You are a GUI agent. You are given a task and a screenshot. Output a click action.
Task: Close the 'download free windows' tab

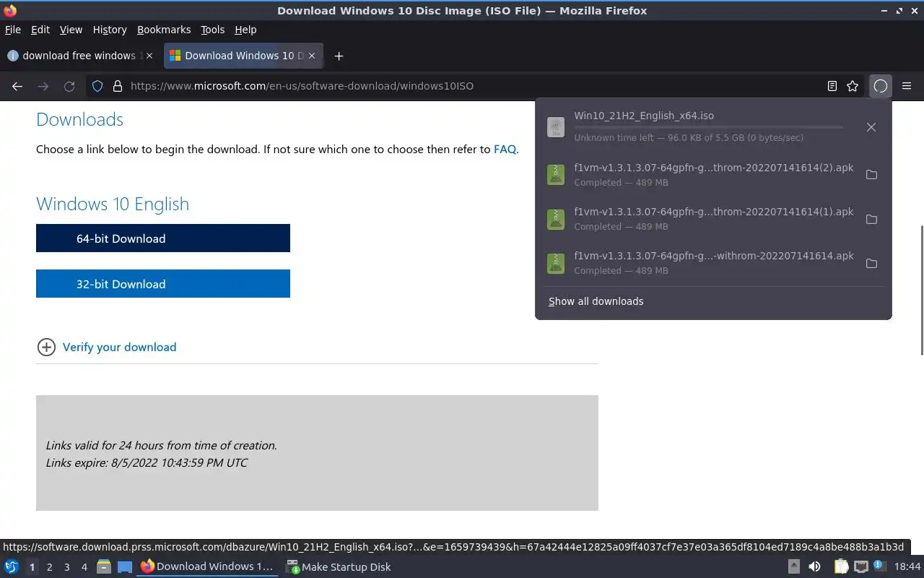pyautogui.click(x=149, y=56)
